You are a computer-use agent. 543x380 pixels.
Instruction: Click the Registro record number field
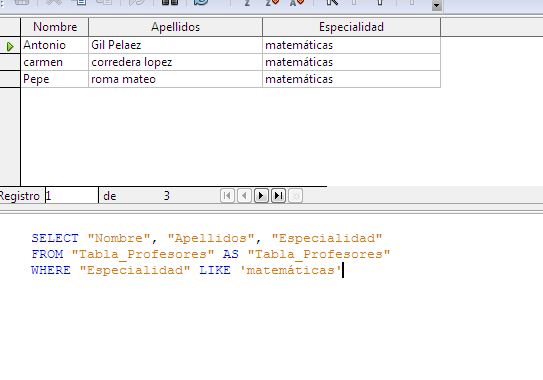pyautogui.click(x=72, y=196)
